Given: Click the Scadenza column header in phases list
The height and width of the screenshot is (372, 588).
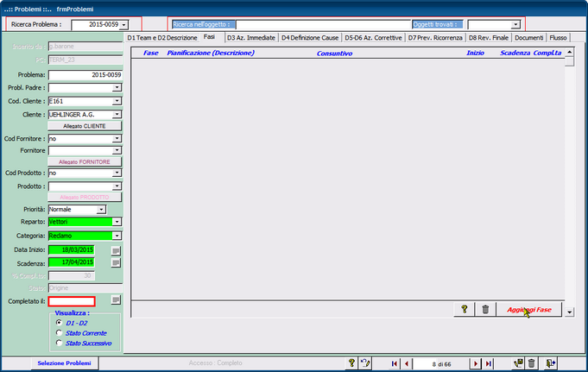Looking at the screenshot, I should tap(515, 53).
